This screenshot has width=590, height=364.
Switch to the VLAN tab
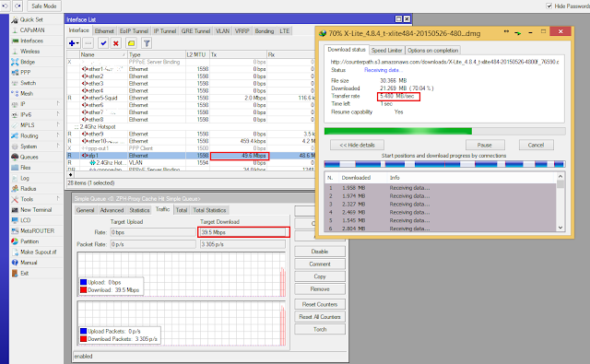point(222,30)
